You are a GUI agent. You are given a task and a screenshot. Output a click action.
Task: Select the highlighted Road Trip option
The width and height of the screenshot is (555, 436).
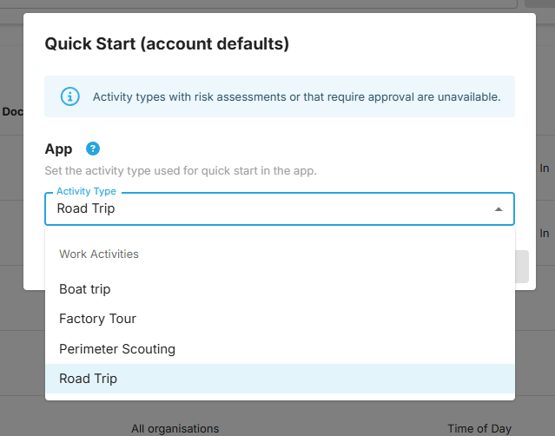tap(280, 379)
